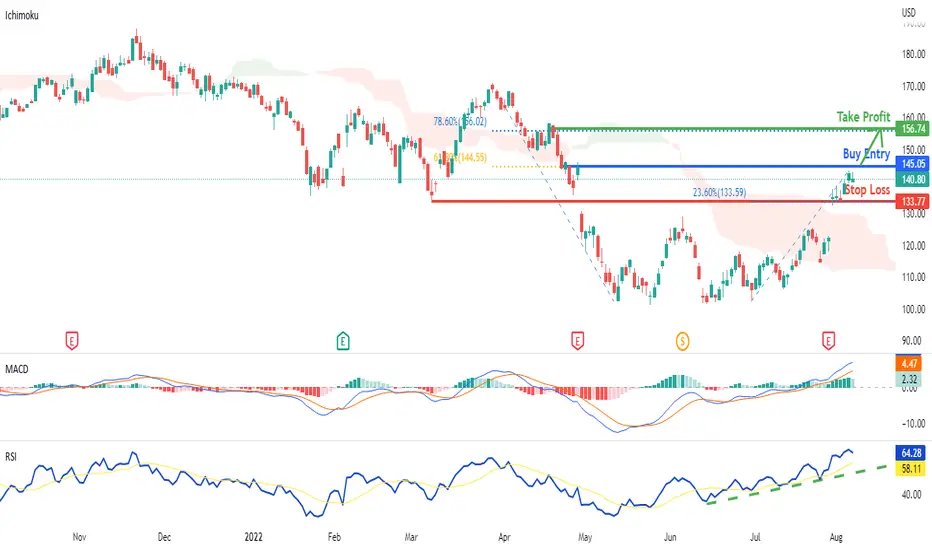Click the Jun time axis label
Viewport: 932px width, 550px height.
tap(670, 537)
